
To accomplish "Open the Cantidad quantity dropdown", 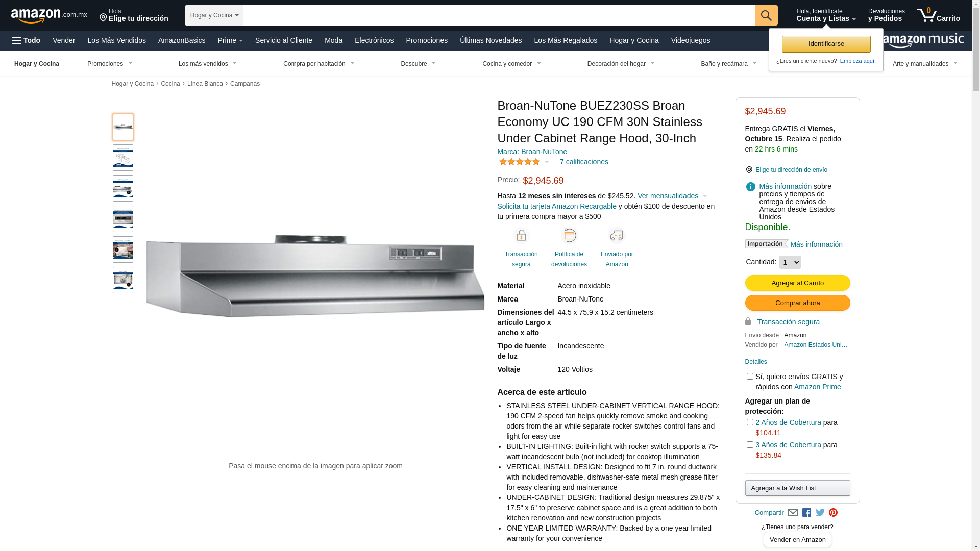I will tap(790, 262).
